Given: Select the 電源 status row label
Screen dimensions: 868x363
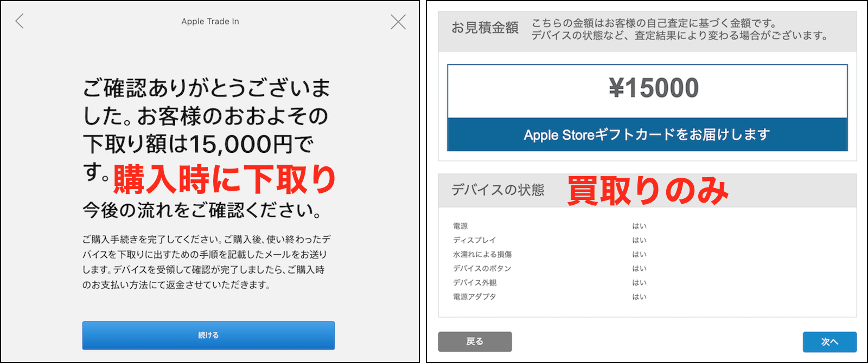Looking at the screenshot, I should point(461,226).
